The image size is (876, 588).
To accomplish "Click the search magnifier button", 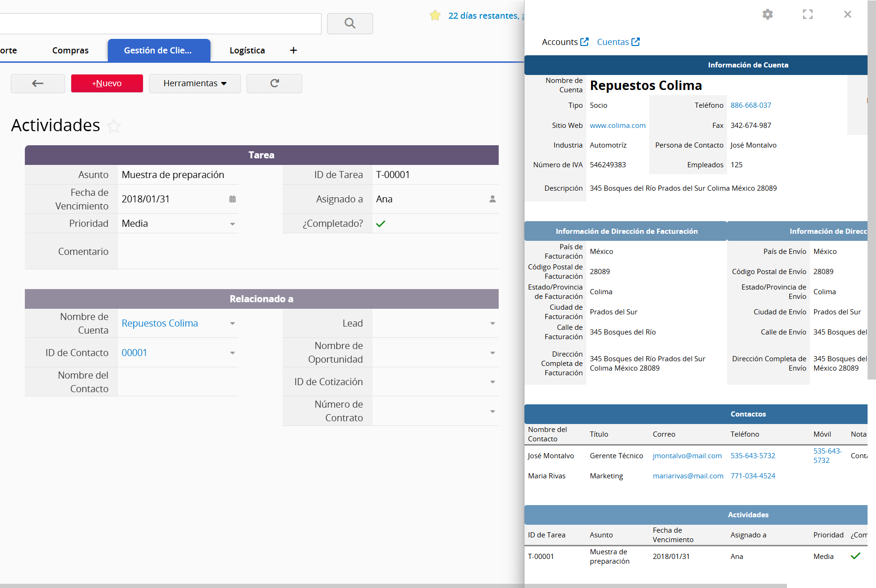I will 350,23.
